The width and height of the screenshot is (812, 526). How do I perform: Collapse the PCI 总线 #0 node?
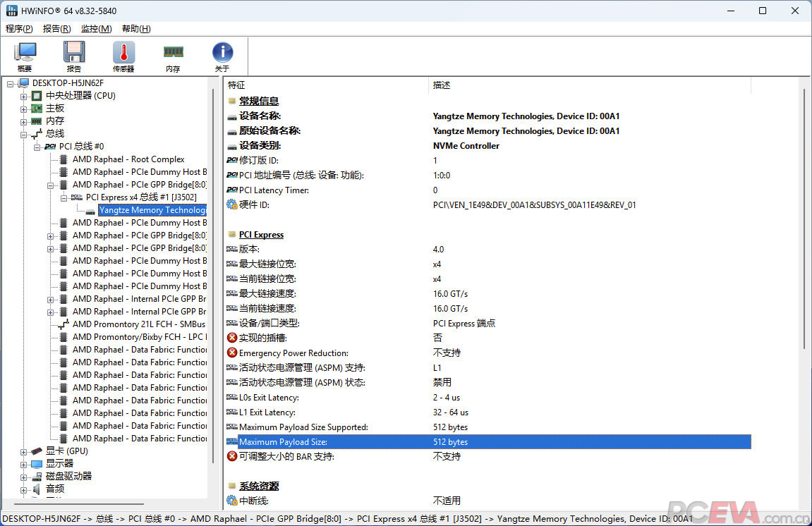point(37,147)
